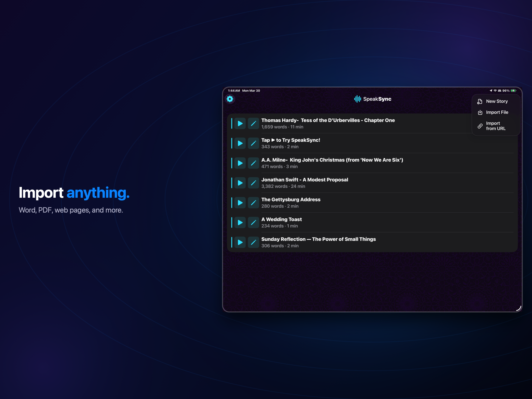The image size is (532, 399).
Task: Edit the Thomas Hardy Tess story
Action: pyautogui.click(x=253, y=124)
